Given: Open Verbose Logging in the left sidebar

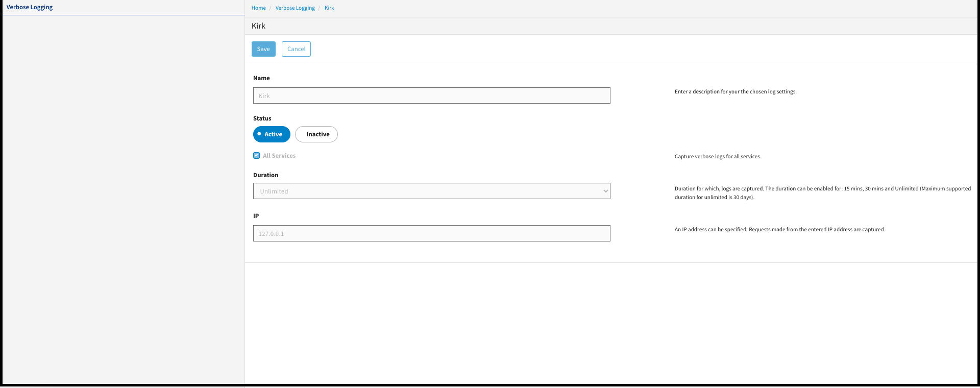Looking at the screenshot, I should click(30, 7).
